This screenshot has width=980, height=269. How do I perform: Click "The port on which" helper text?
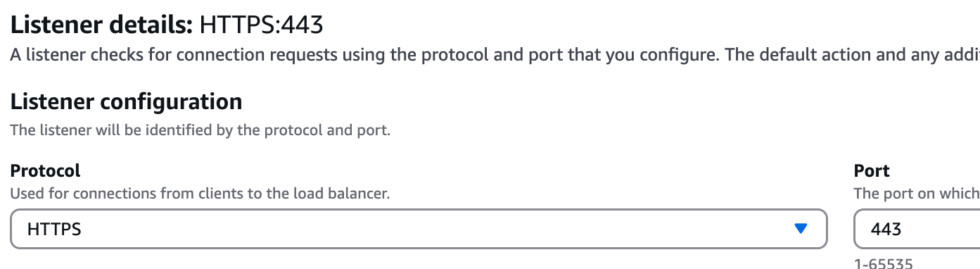pyautogui.click(x=917, y=193)
